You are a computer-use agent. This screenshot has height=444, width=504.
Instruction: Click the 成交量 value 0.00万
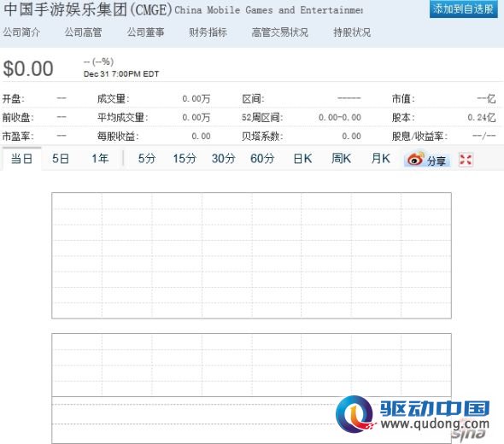click(x=196, y=99)
